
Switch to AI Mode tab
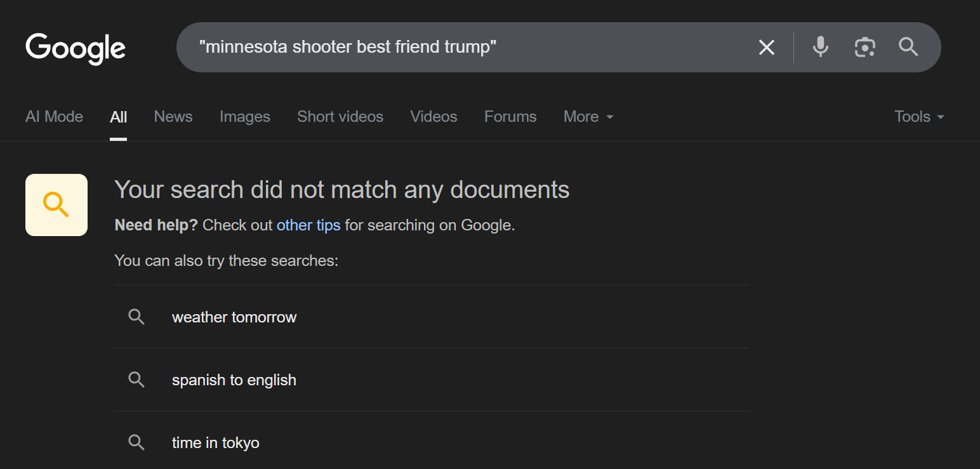coord(54,117)
